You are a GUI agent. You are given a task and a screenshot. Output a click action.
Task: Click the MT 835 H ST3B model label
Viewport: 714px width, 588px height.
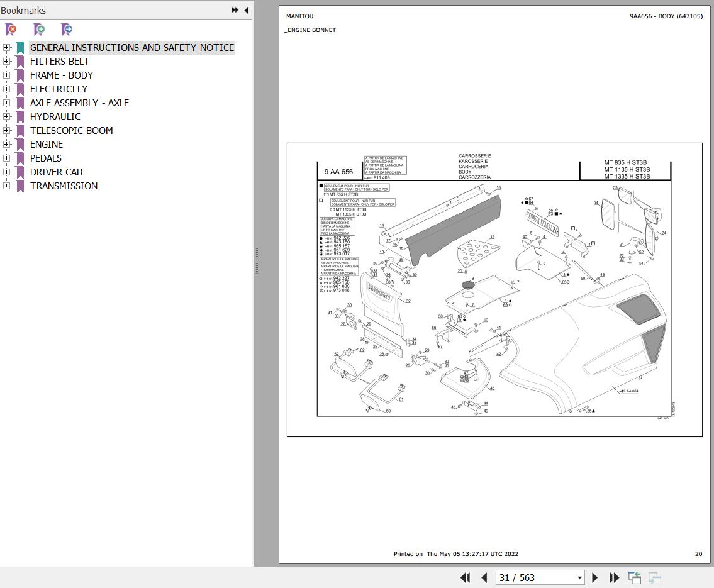coord(626,162)
